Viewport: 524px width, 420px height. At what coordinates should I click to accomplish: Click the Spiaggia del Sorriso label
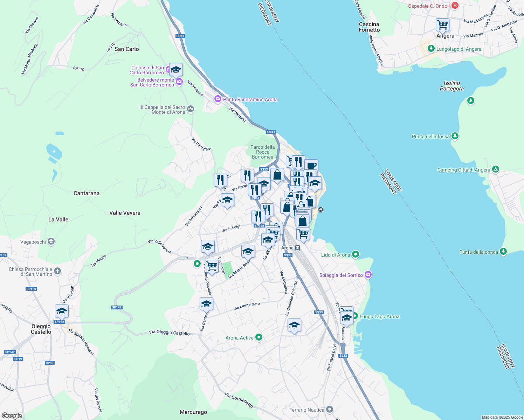pos(341,275)
